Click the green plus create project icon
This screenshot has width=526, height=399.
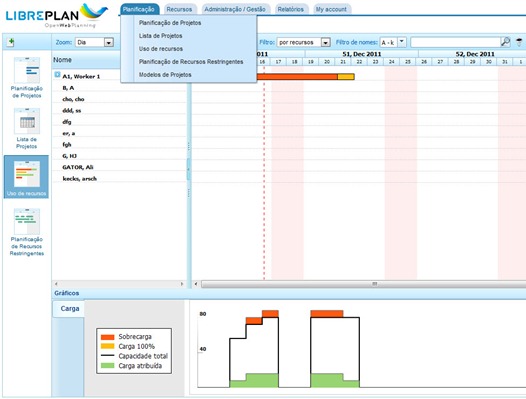(x=11, y=42)
